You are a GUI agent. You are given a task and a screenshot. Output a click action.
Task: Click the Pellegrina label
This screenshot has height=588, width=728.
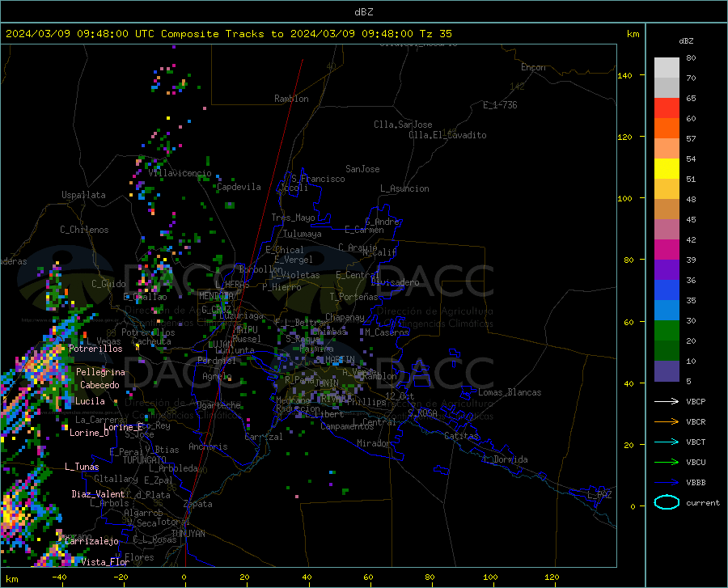coord(101,372)
